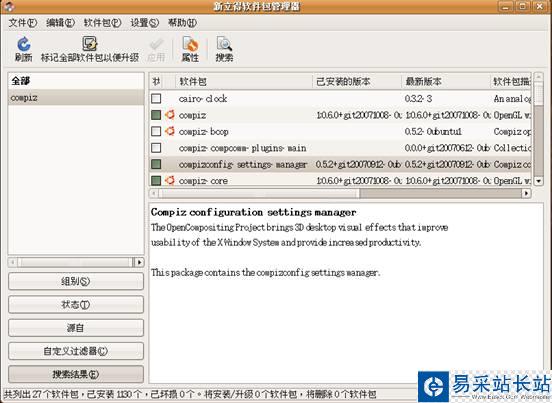Click Compiz configuration settings manager description heading

[253, 212]
